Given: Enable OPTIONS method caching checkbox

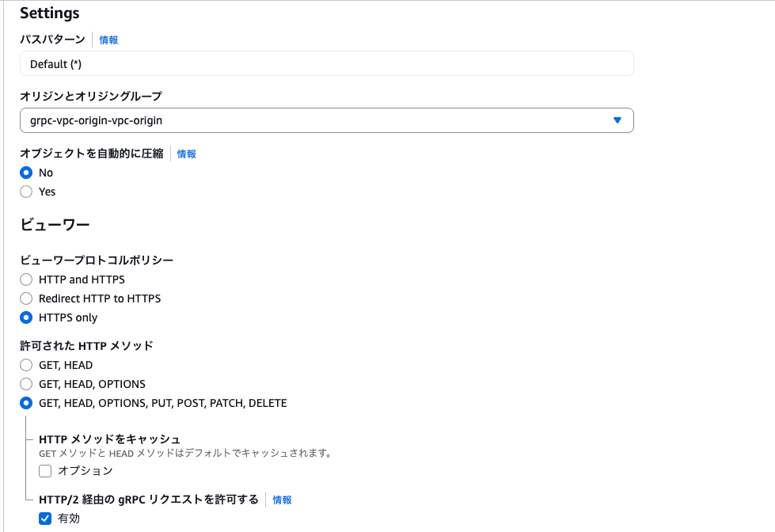Looking at the screenshot, I should [x=45, y=470].
